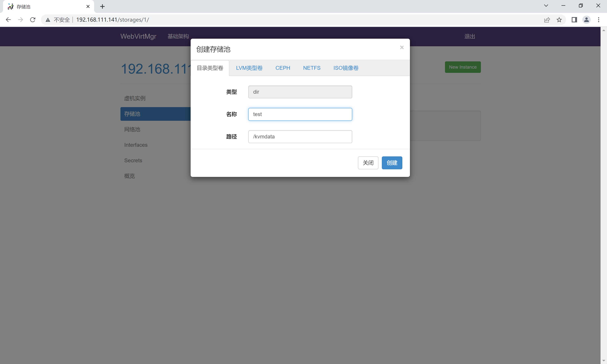Image resolution: width=607 pixels, height=364 pixels.
Task: Click the share page icon in address bar
Action: pos(547,20)
